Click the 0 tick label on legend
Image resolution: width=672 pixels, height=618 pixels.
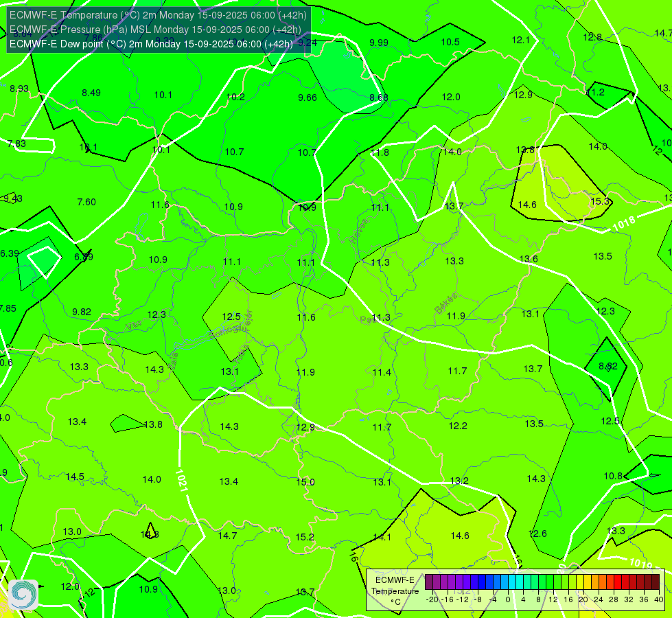tap(508, 599)
